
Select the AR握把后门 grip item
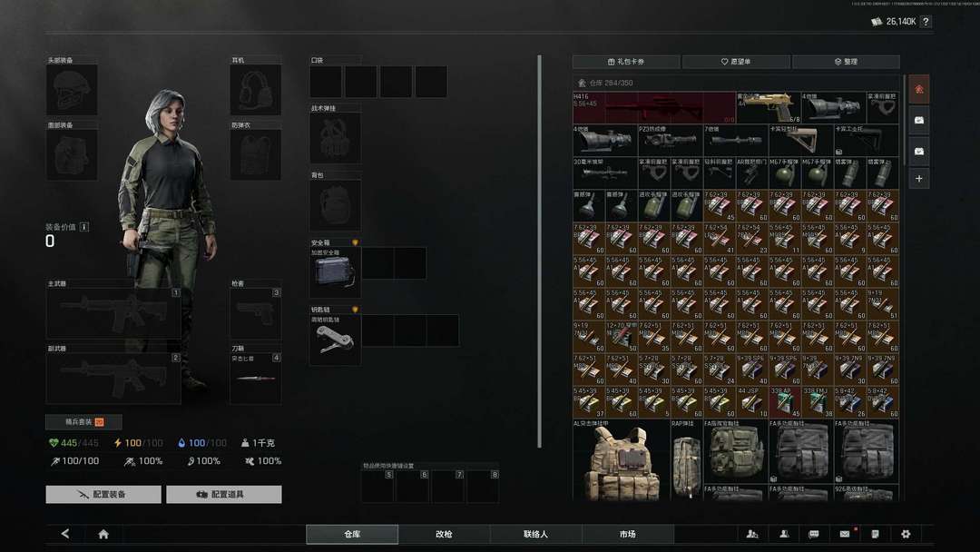point(752,172)
